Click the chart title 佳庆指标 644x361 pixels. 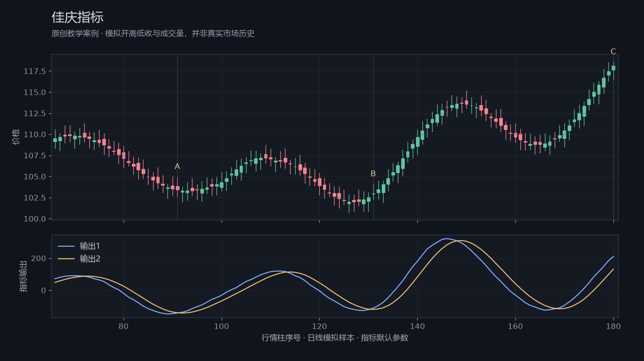tap(77, 17)
